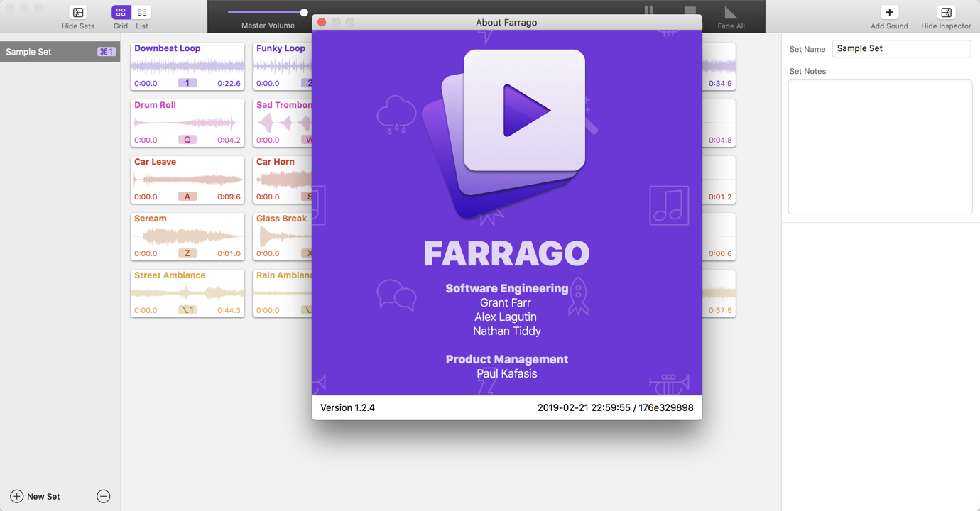Screen dimensions: 980x511
Task: Click the Software Engineering credits heading
Action: [506, 288]
